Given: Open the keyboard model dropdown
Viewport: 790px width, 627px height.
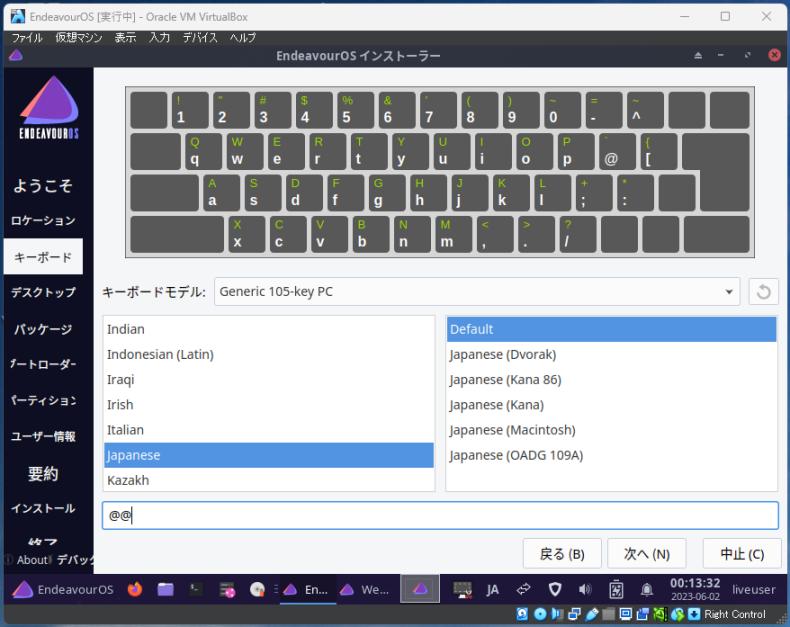Looking at the screenshot, I should (x=477, y=292).
